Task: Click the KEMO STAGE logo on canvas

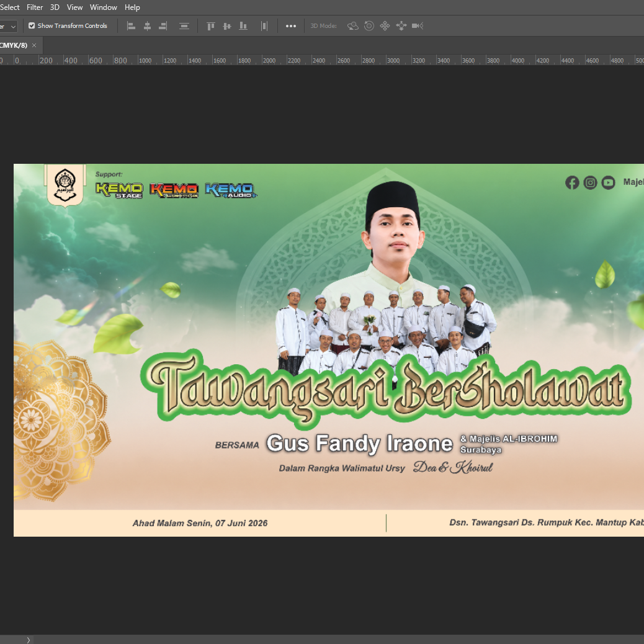Action: [119, 190]
